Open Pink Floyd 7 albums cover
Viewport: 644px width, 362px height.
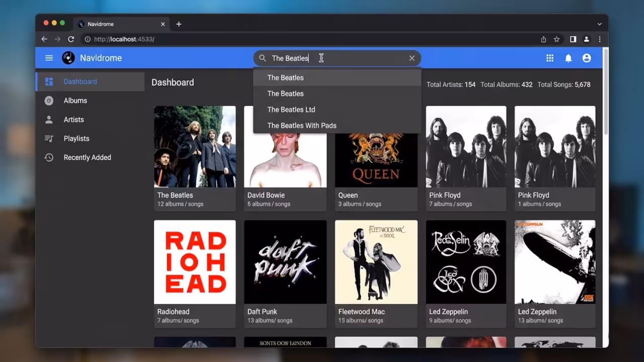point(466,146)
